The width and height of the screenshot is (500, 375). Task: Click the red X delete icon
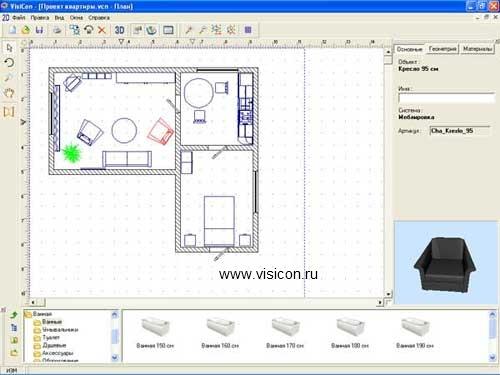click(102, 30)
